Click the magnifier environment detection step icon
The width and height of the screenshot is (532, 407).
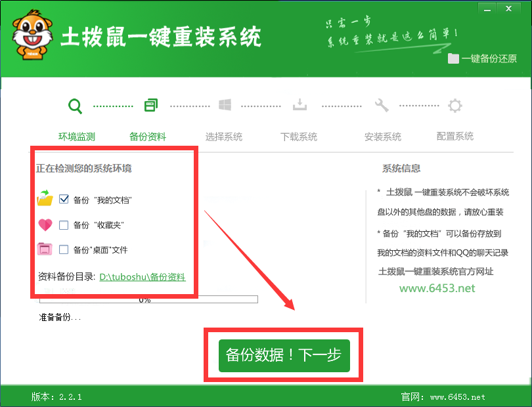click(x=76, y=106)
